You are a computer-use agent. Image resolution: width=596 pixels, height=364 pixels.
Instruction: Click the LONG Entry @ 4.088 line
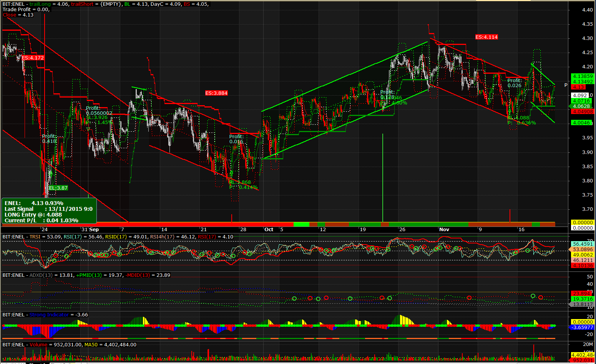point(33,215)
